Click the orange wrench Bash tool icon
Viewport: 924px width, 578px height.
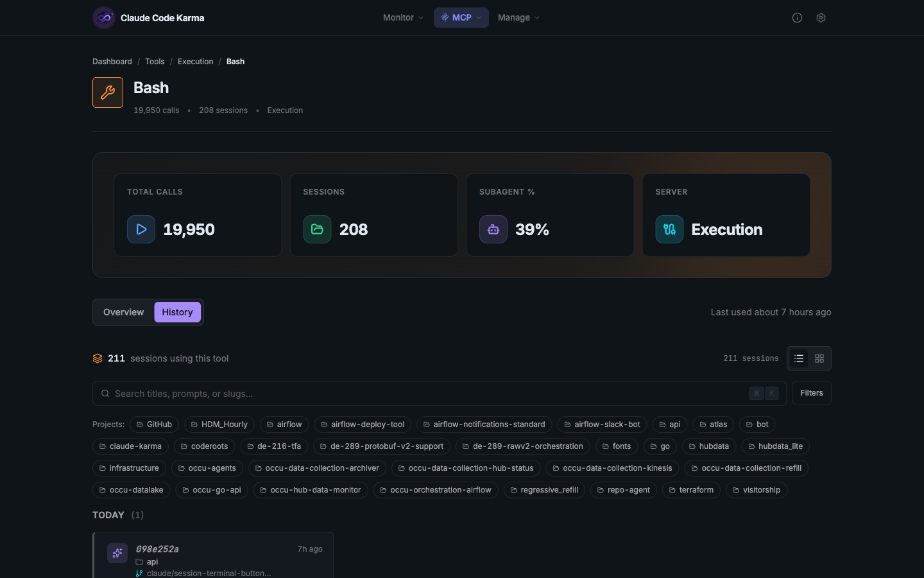108,92
